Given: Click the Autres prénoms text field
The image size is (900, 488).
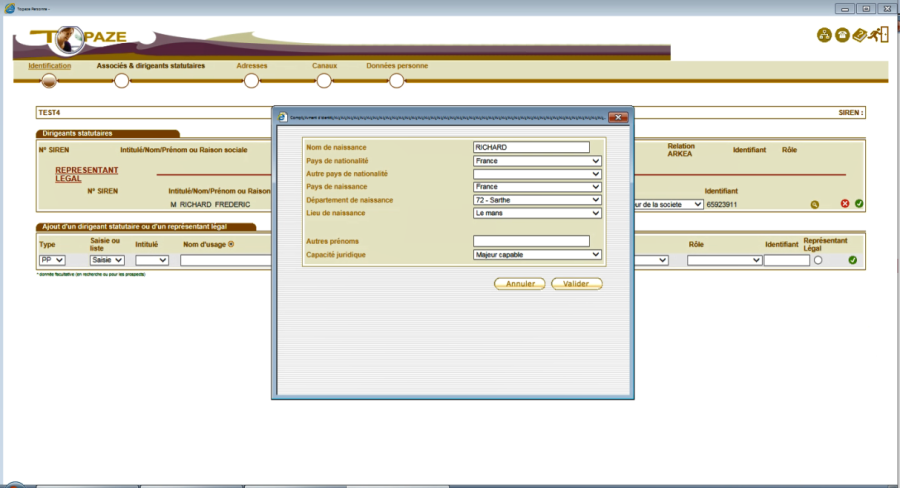Looking at the screenshot, I should click(x=531, y=241).
